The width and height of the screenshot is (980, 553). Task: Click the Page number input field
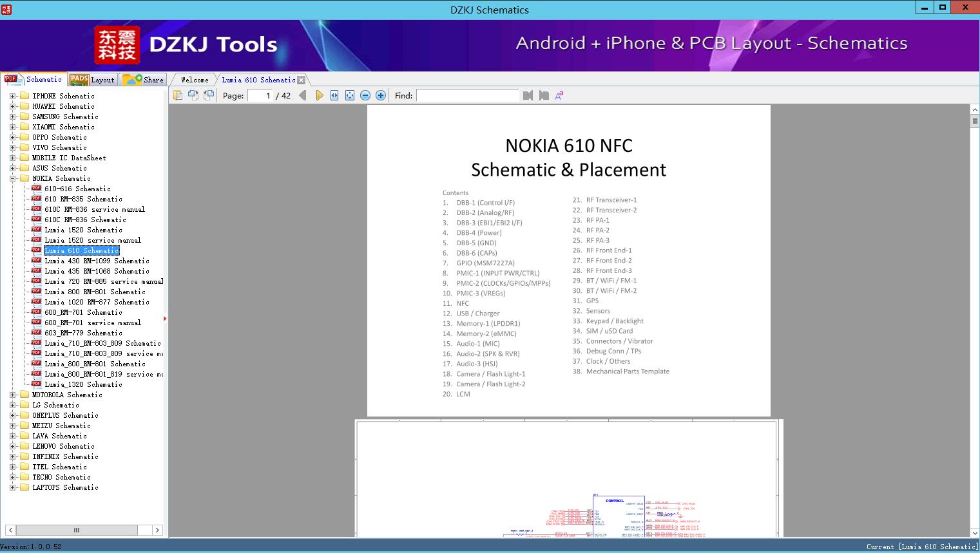point(260,95)
